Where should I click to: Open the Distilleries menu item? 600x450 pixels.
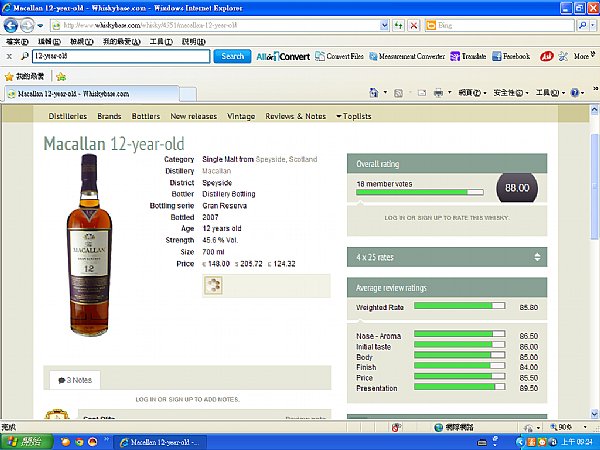tap(68, 116)
